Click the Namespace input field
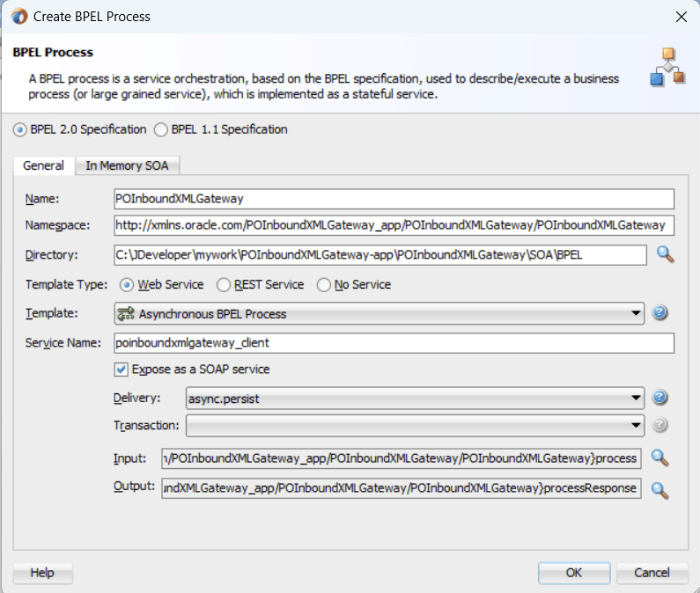This screenshot has width=700, height=593. [x=394, y=225]
